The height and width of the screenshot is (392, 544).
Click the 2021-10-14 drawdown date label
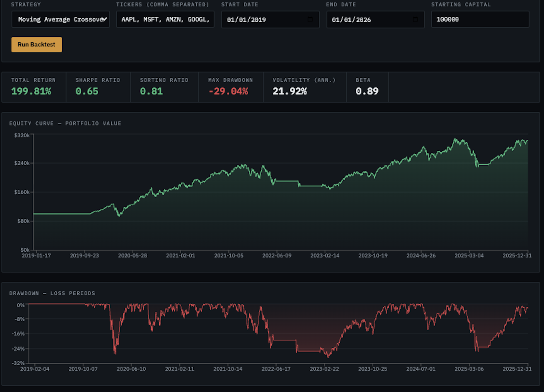coord(228,369)
